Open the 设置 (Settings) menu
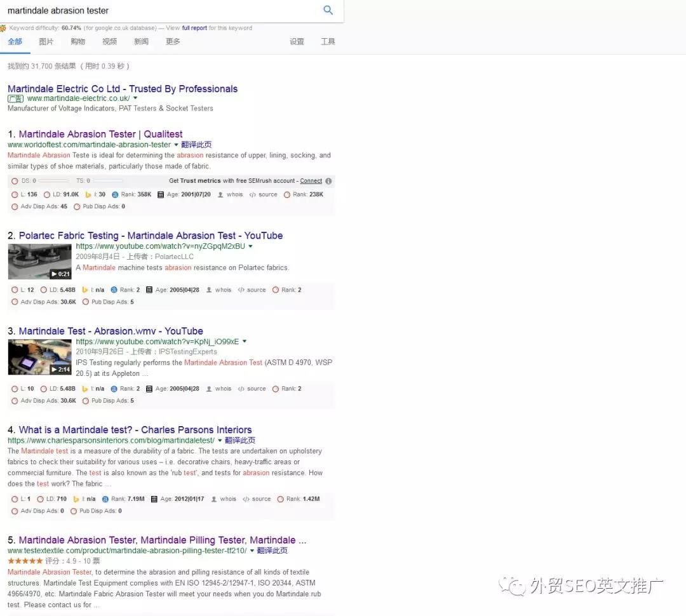The width and height of the screenshot is (686, 616). (297, 41)
